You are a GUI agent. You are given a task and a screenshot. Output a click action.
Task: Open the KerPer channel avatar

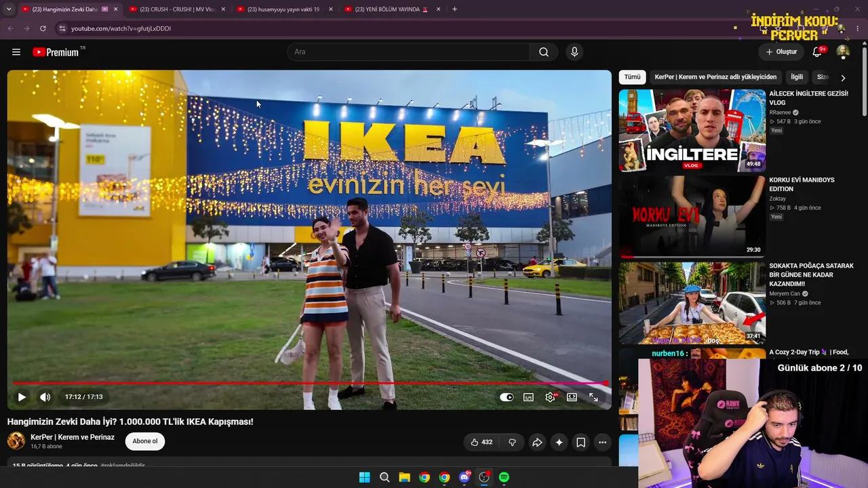(x=16, y=441)
